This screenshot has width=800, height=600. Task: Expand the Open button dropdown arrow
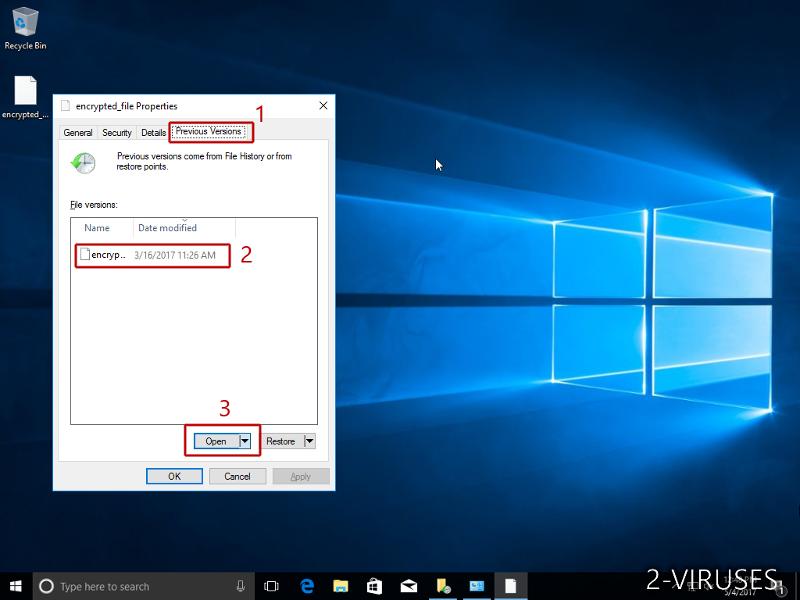click(x=244, y=441)
